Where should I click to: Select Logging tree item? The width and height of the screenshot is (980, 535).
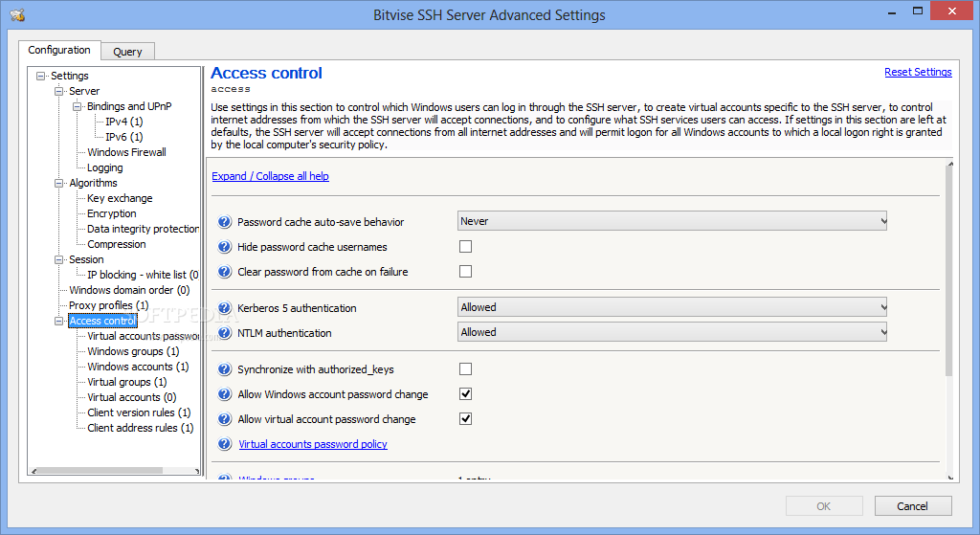[105, 168]
